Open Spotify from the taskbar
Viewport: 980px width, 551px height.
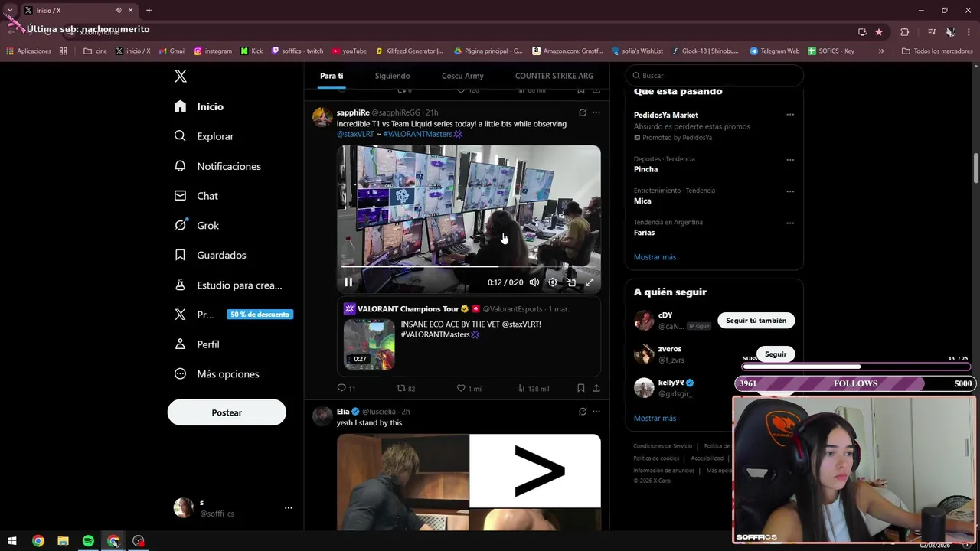(x=88, y=541)
